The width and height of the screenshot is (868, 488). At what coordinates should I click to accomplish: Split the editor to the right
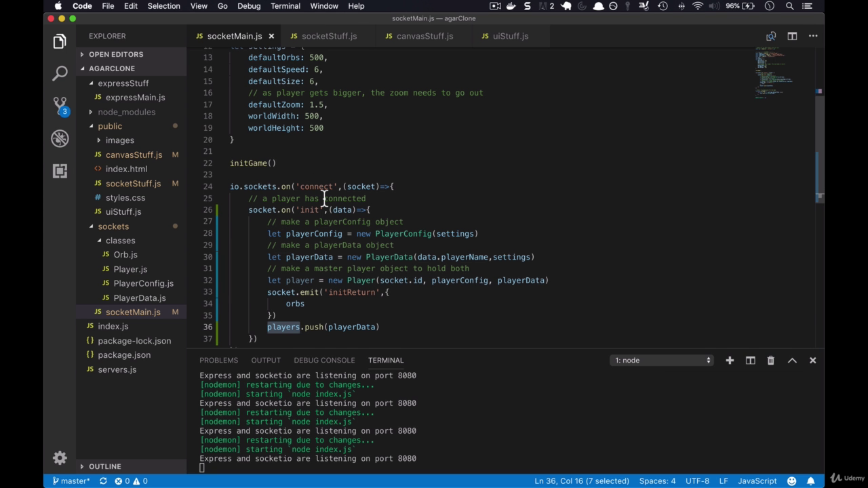[792, 36]
